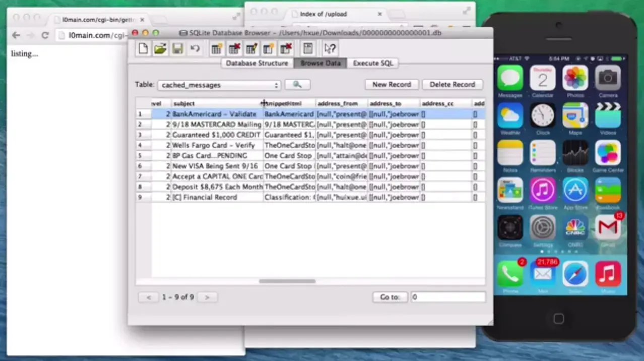Open the SQL log window icon
Image resolution: width=644 pixels, height=361 pixels.
point(308,49)
